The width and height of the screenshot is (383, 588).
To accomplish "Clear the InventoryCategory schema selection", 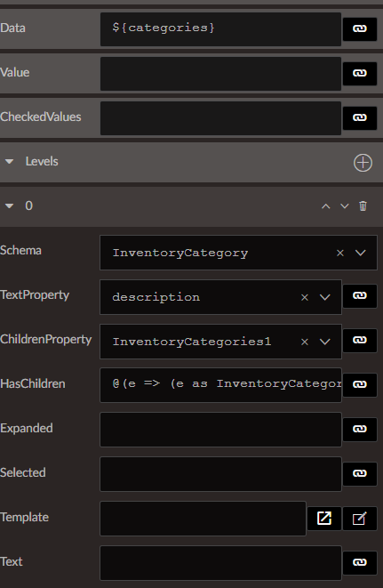I will tap(340, 254).
